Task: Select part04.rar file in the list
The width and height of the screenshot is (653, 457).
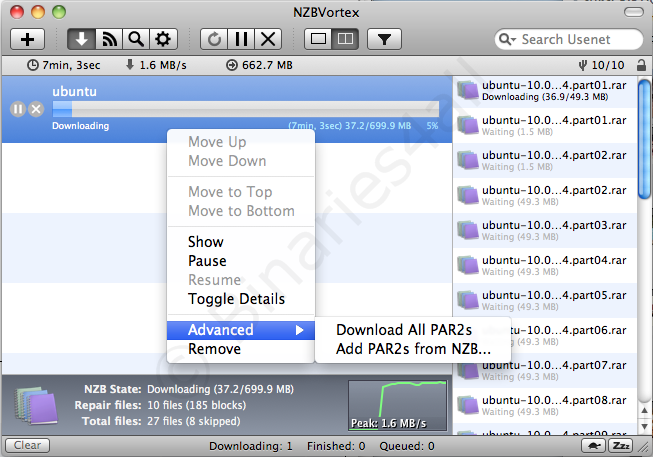Action: (545, 265)
